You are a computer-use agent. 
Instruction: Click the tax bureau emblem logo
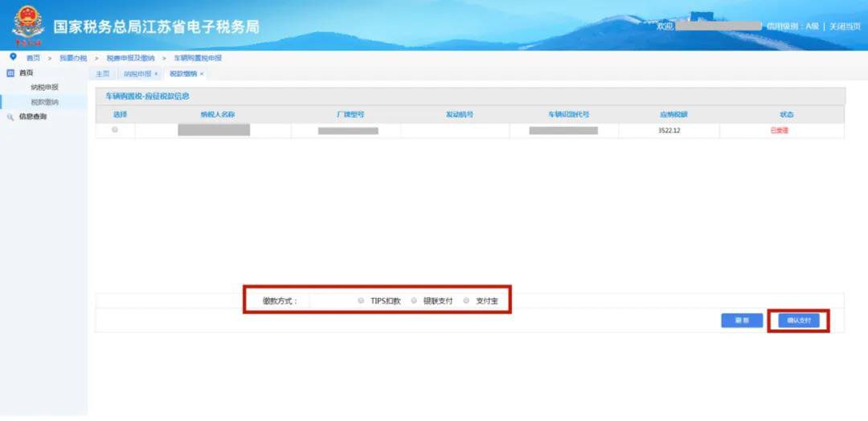28,26
